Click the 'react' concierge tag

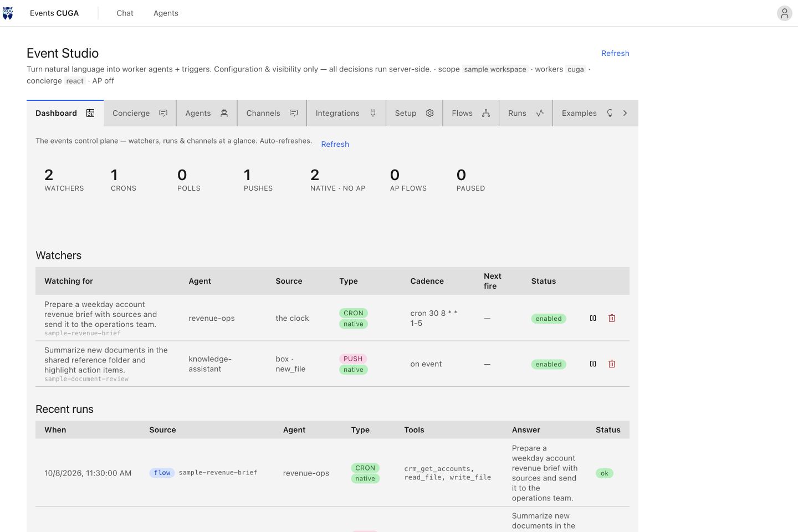coord(75,81)
